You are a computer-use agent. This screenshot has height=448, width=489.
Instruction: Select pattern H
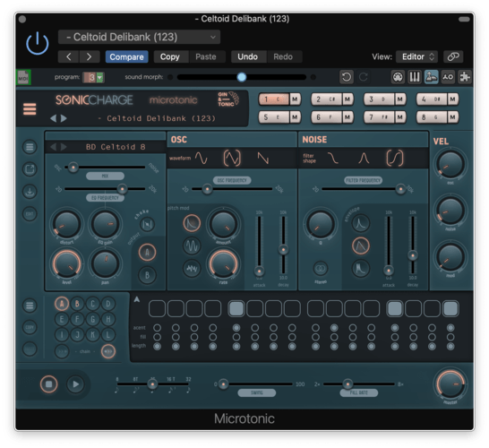[108, 319]
